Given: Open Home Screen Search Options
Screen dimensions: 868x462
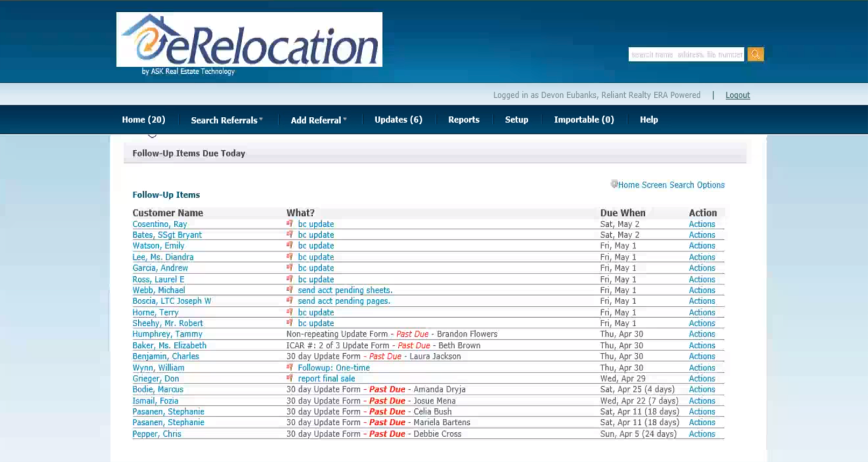Looking at the screenshot, I should 671,185.
